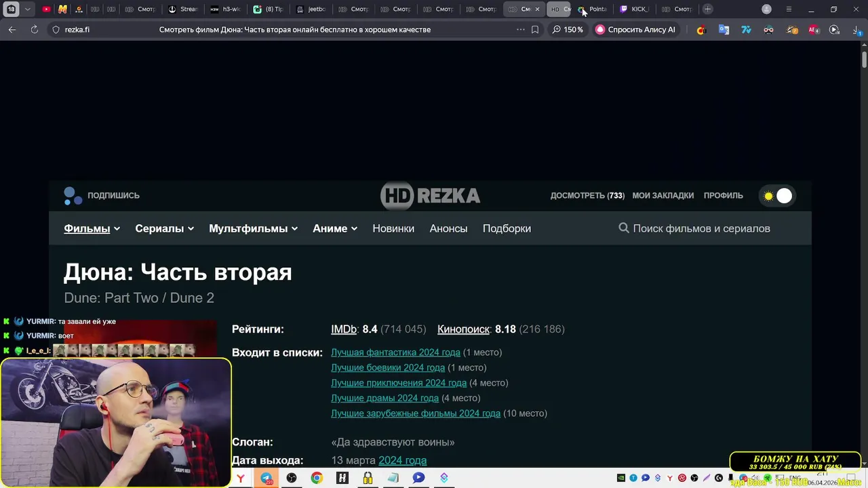Image resolution: width=868 pixels, height=488 pixels.
Task: Click the HD REZKA logo
Action: pyautogui.click(x=430, y=196)
